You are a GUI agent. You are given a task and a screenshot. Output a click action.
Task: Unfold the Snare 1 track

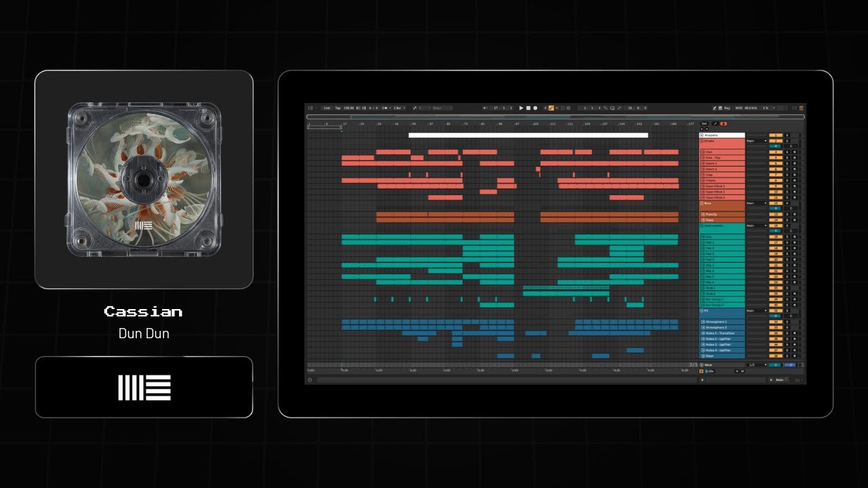point(702,163)
